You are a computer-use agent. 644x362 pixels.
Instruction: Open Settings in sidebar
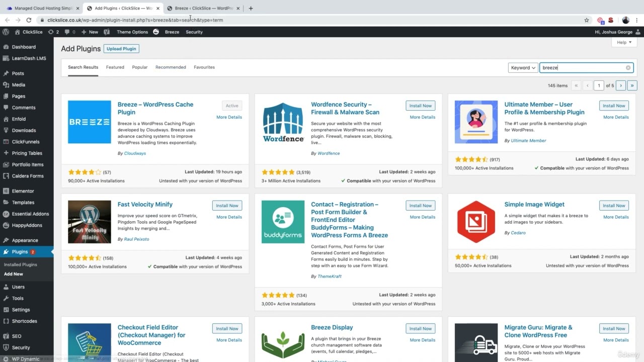point(21,310)
